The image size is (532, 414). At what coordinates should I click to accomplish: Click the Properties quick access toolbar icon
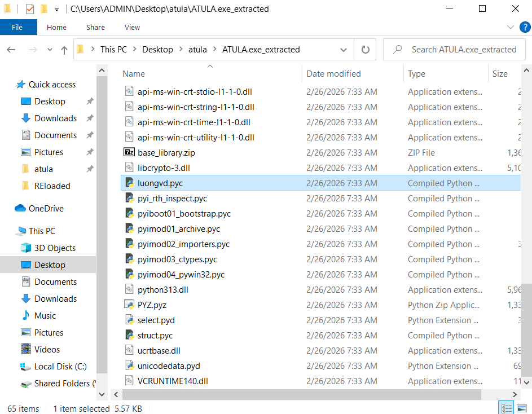coord(30,9)
